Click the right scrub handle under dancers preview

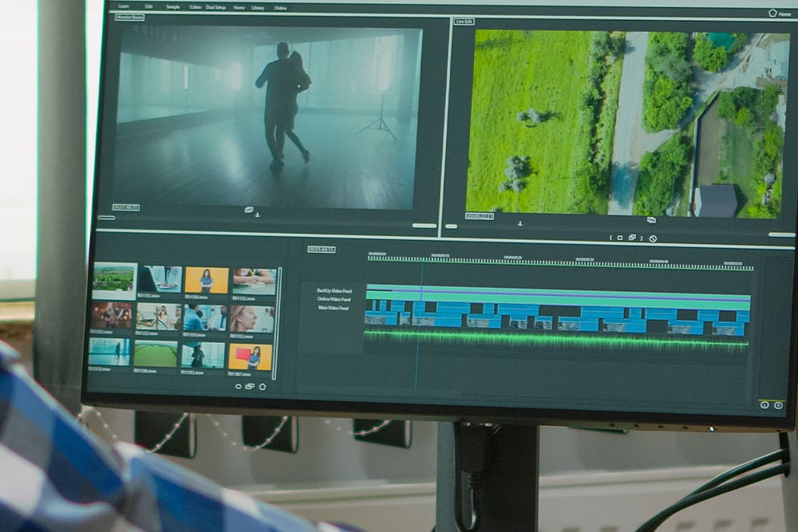[x=424, y=225]
